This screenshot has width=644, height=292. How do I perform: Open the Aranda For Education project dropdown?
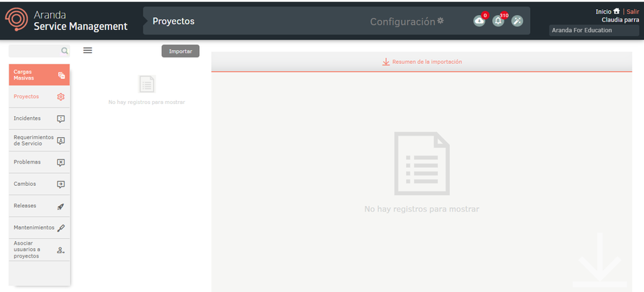coord(593,30)
